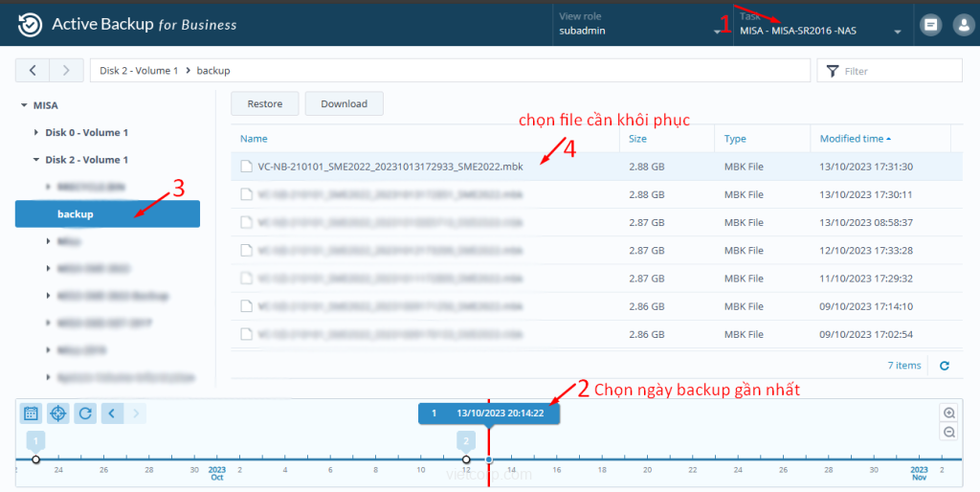Viewport: 980px width, 492px height.
Task: Collapse the MISA tree root
Action: click(24, 105)
